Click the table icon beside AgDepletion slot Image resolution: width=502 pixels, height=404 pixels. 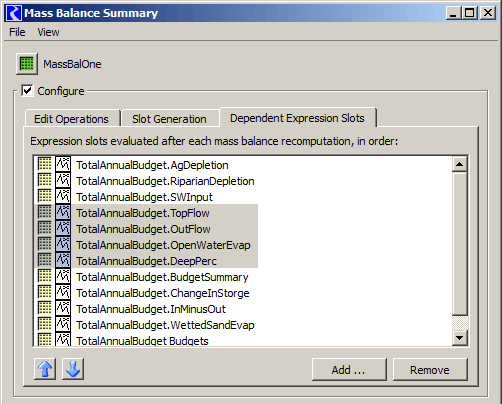[x=44, y=165]
